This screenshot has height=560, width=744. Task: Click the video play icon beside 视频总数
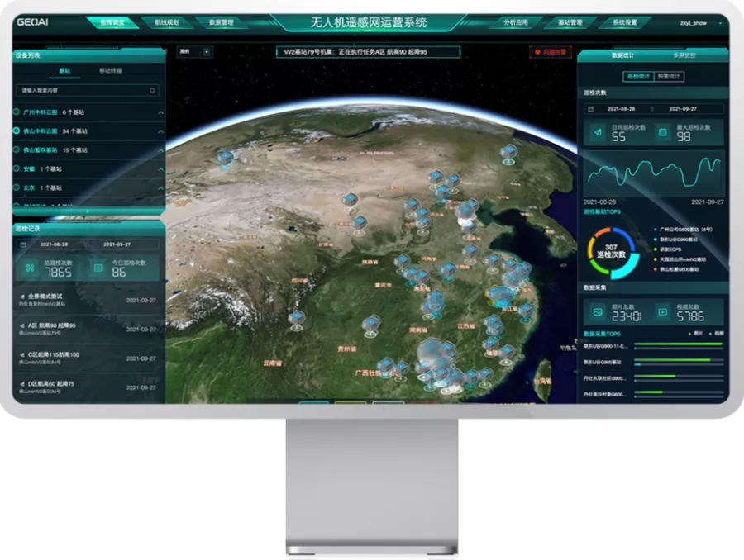click(663, 312)
